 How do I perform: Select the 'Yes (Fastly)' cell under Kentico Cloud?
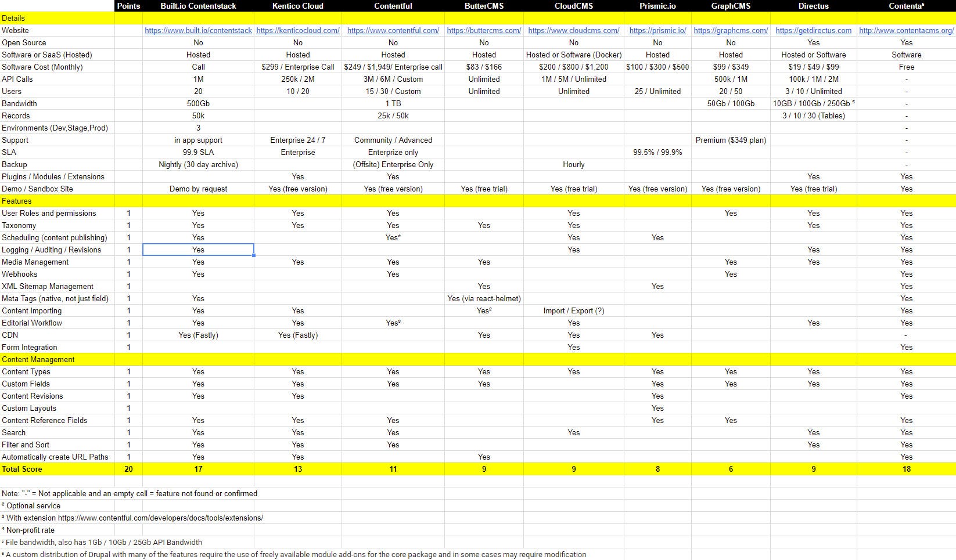click(x=298, y=335)
